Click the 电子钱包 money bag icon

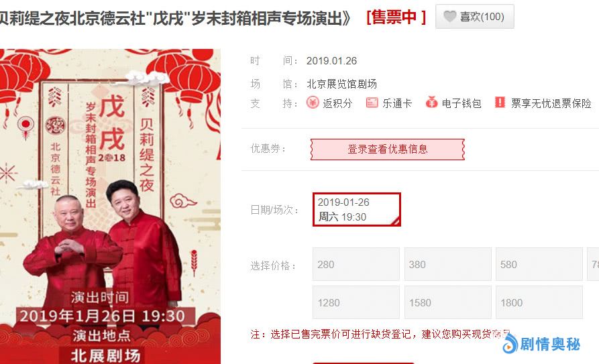431,103
